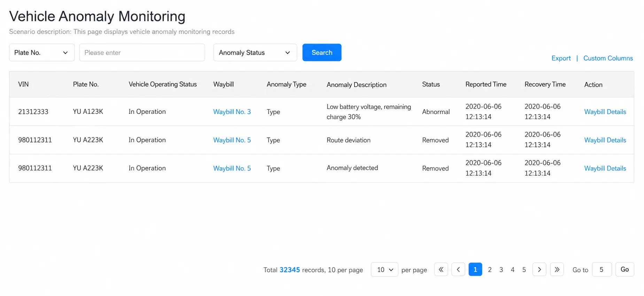The width and height of the screenshot is (644, 296).
Task: Open Waybill Details for Anomaly detected row
Action: pos(605,168)
